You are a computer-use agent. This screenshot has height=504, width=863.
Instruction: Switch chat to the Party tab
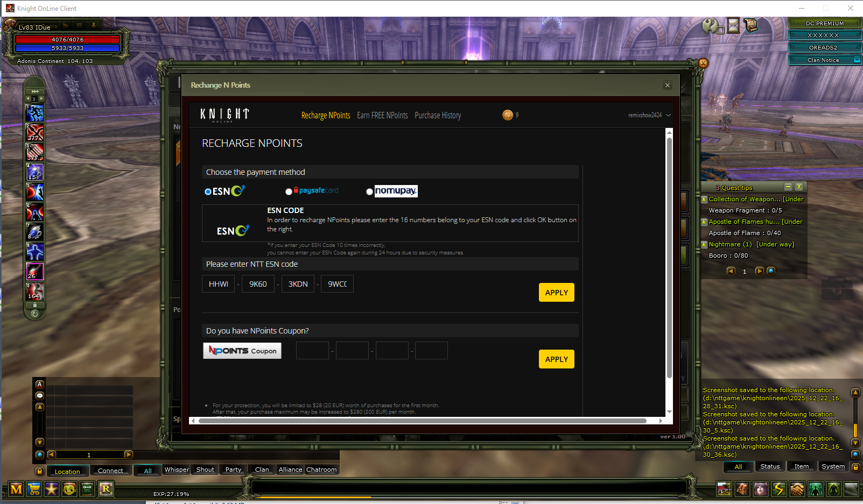233,470
